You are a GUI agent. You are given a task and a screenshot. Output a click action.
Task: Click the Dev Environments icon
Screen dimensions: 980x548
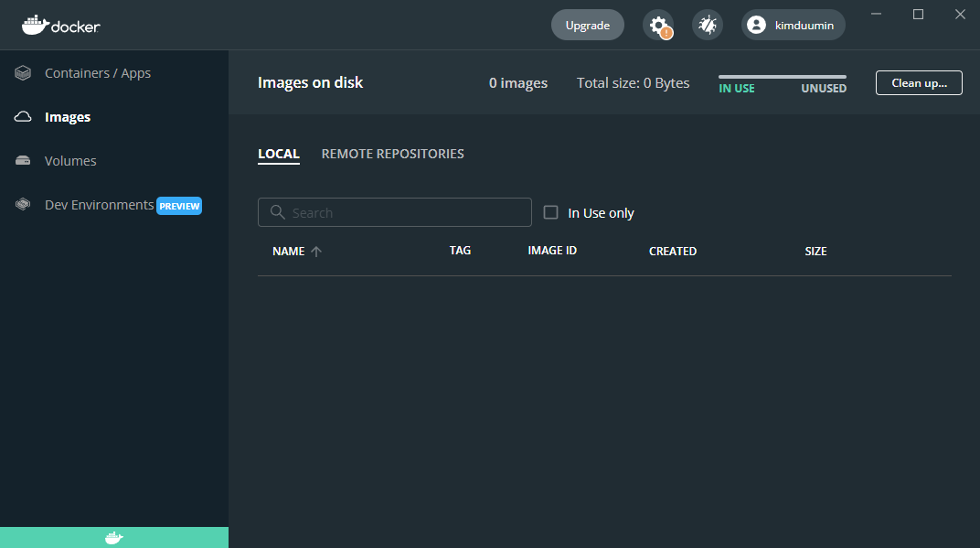click(x=23, y=205)
